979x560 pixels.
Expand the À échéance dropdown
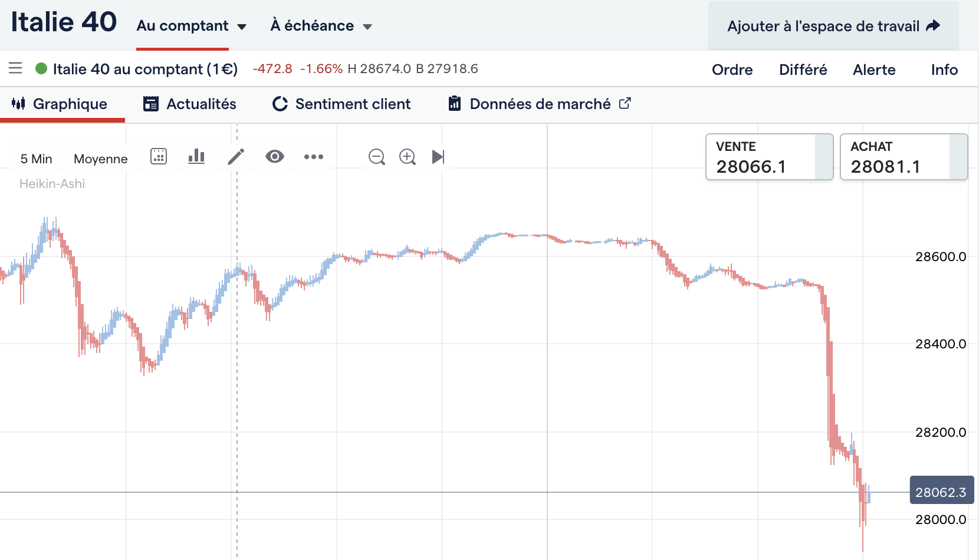[321, 26]
